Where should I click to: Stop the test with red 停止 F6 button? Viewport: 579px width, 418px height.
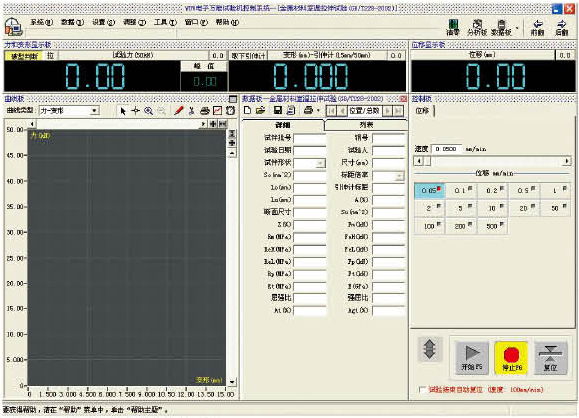511,357
